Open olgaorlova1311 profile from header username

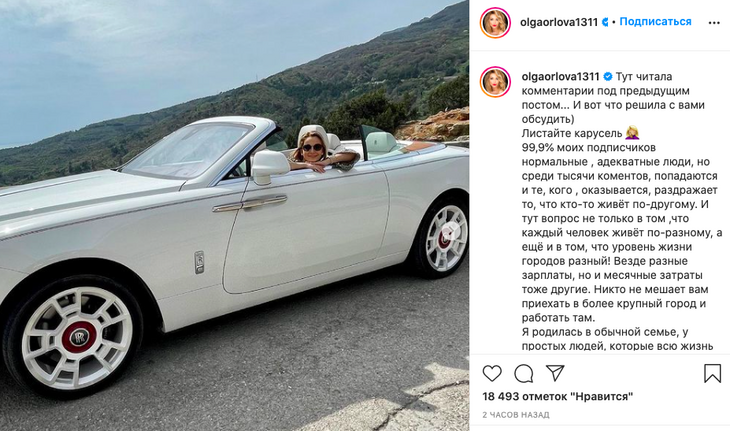(559, 22)
